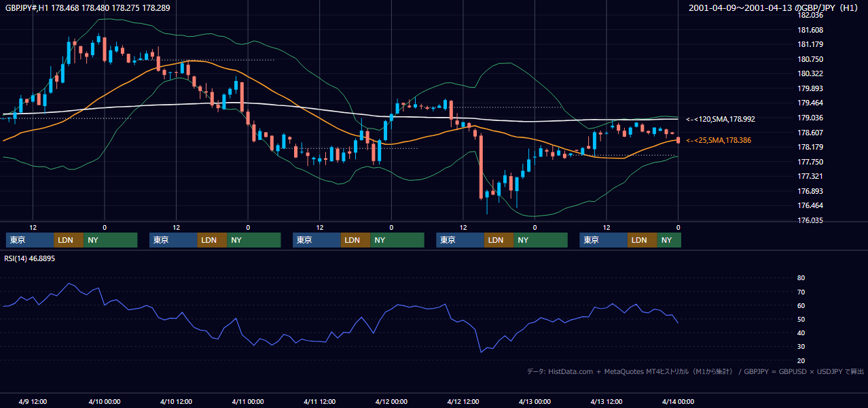This screenshot has height=408, width=868.
Task: Select the 4/11 00:00 time axis label
Action: [x=247, y=401]
